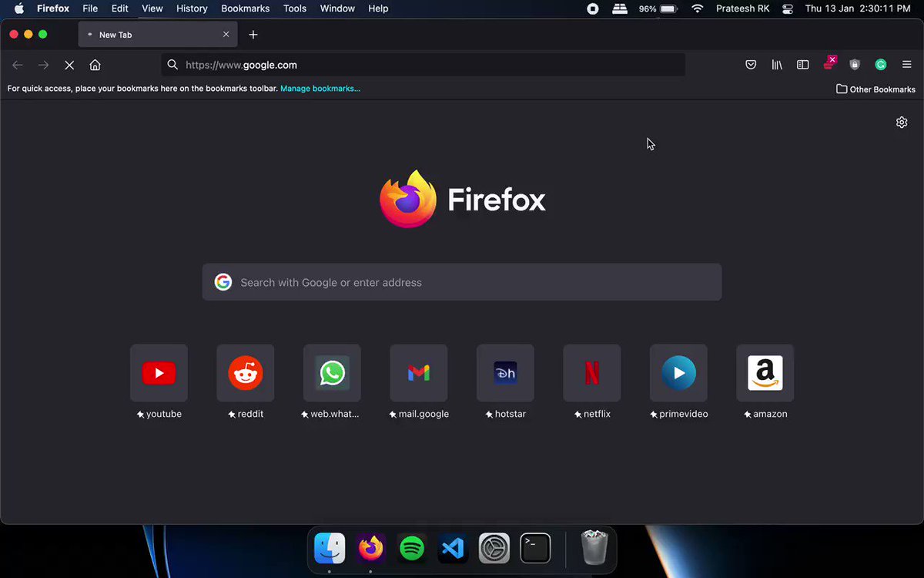
Task: Click the Firefox icon in the Dock
Action: 371,549
